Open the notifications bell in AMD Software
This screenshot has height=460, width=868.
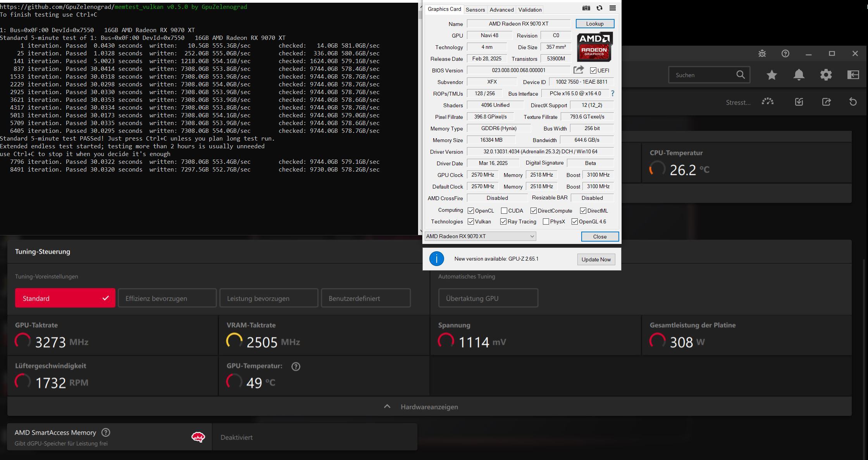799,75
